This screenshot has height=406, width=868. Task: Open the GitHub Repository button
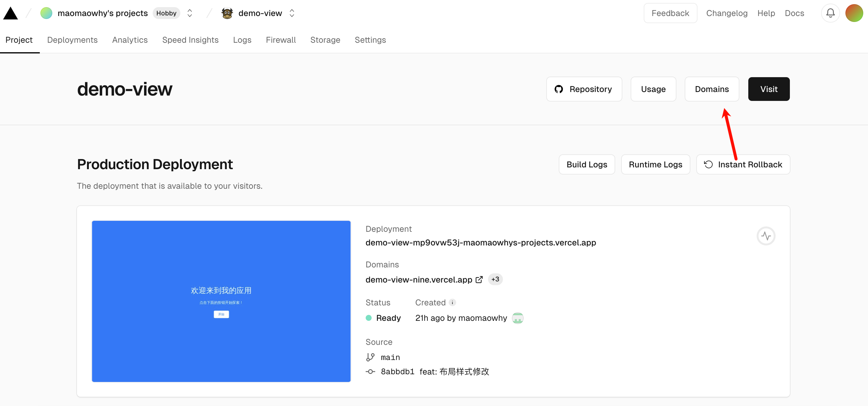[584, 89]
